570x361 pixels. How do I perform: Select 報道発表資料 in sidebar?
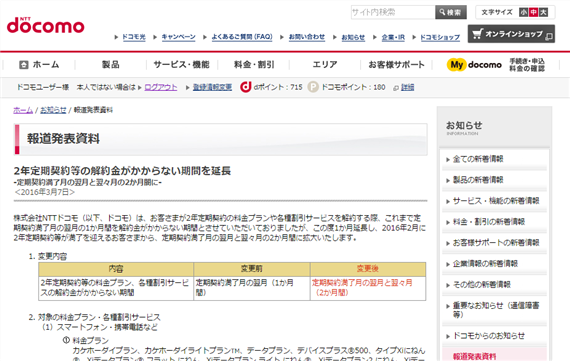pos(474,356)
